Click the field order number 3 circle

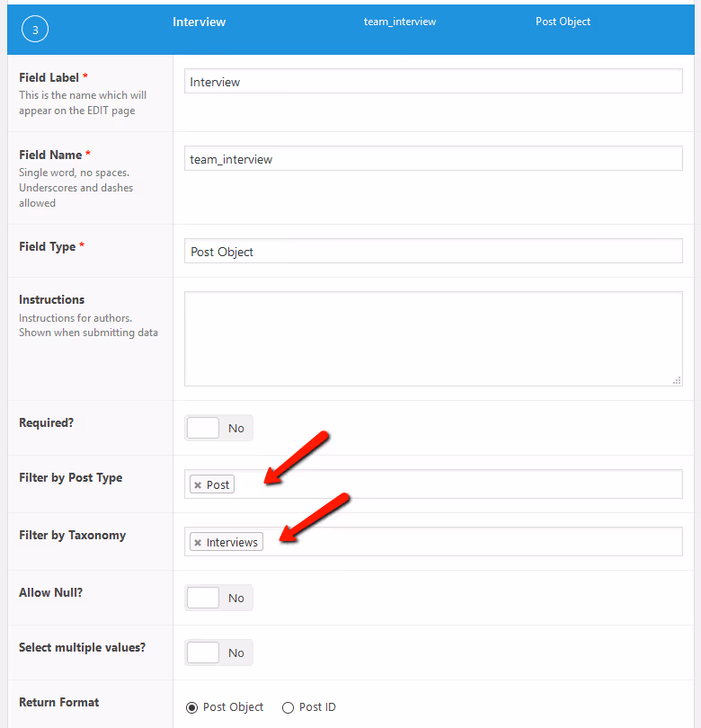pyautogui.click(x=35, y=29)
